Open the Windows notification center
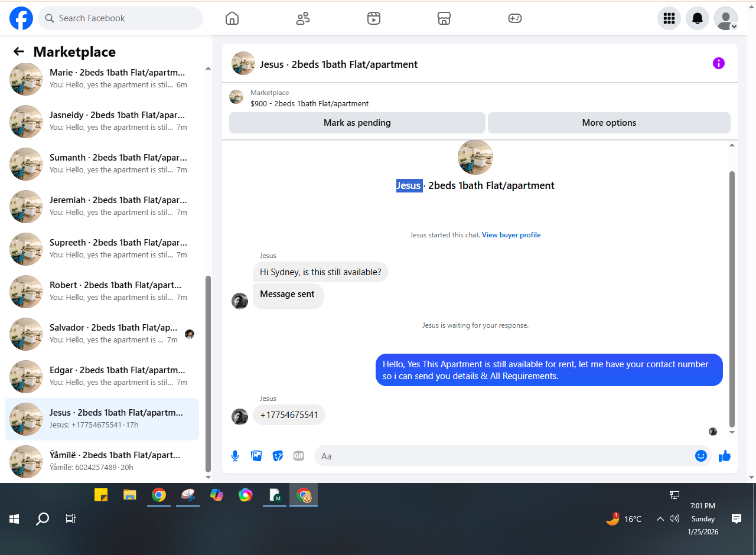 [x=737, y=519]
